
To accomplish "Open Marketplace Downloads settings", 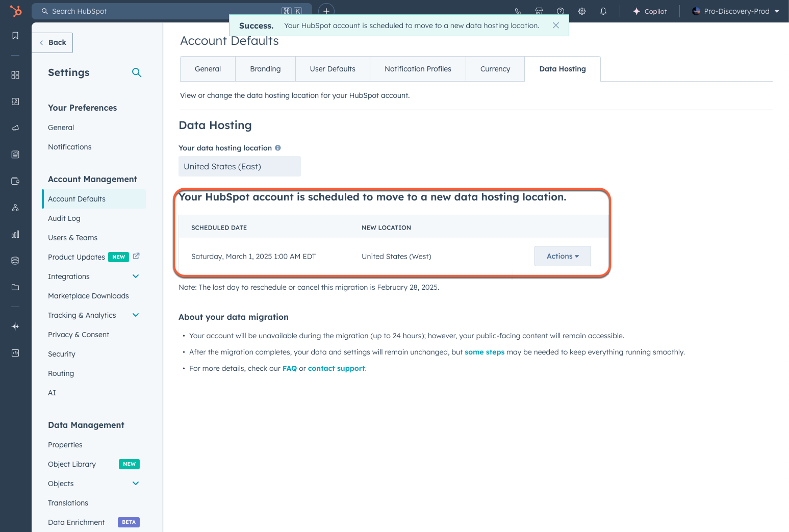I will (x=88, y=296).
